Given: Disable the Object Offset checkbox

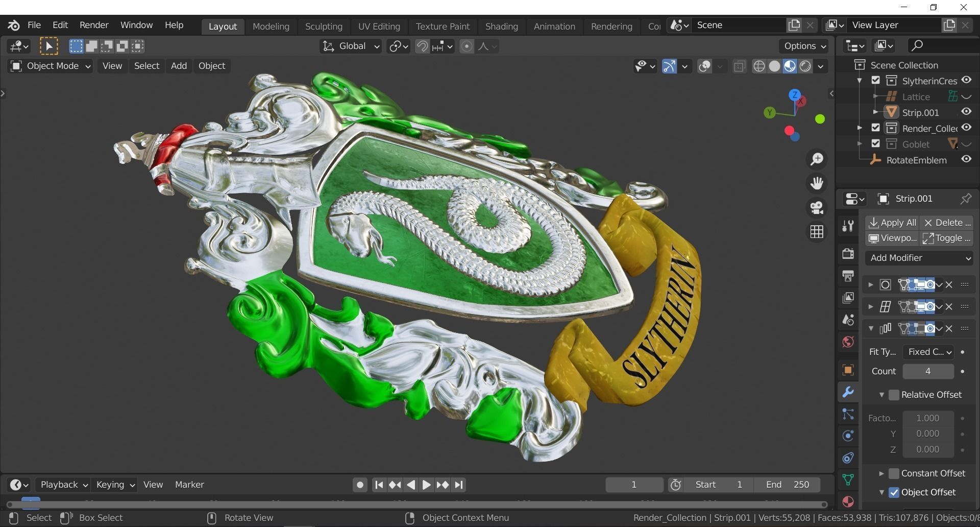Looking at the screenshot, I should [894, 492].
